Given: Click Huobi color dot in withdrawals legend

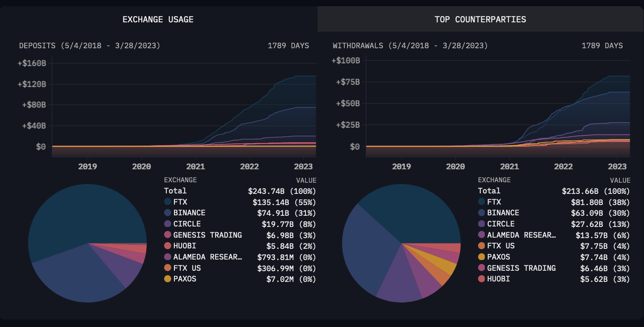Looking at the screenshot, I should (482, 279).
